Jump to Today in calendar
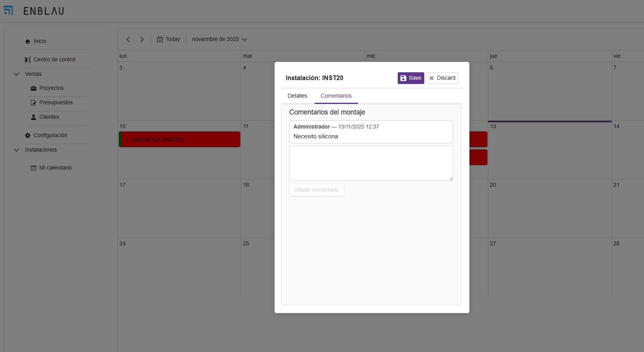Viewport: 644px width, 352px height. [169, 39]
